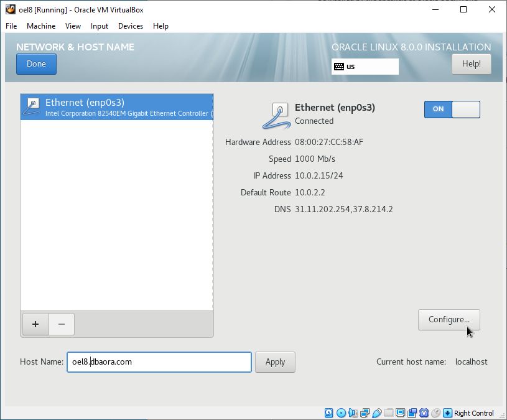The image size is (507, 420).
Task: Click the NETWORK & HOST NAME heading
Action: click(75, 47)
